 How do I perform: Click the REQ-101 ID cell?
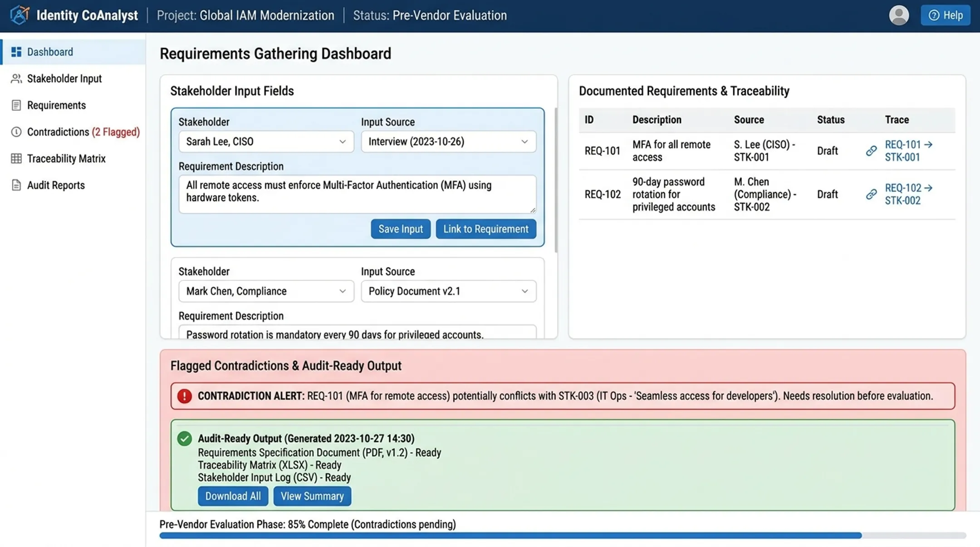(603, 151)
